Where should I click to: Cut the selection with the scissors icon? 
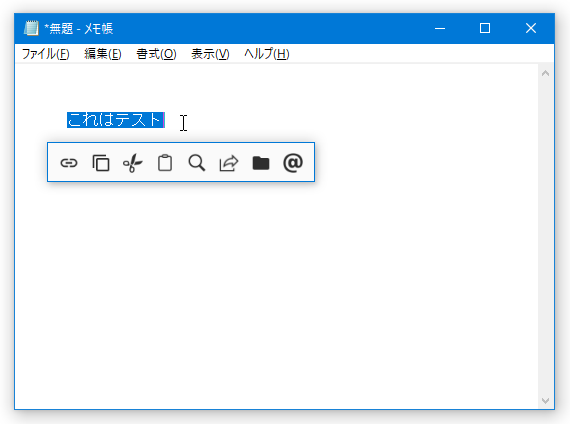(x=133, y=163)
